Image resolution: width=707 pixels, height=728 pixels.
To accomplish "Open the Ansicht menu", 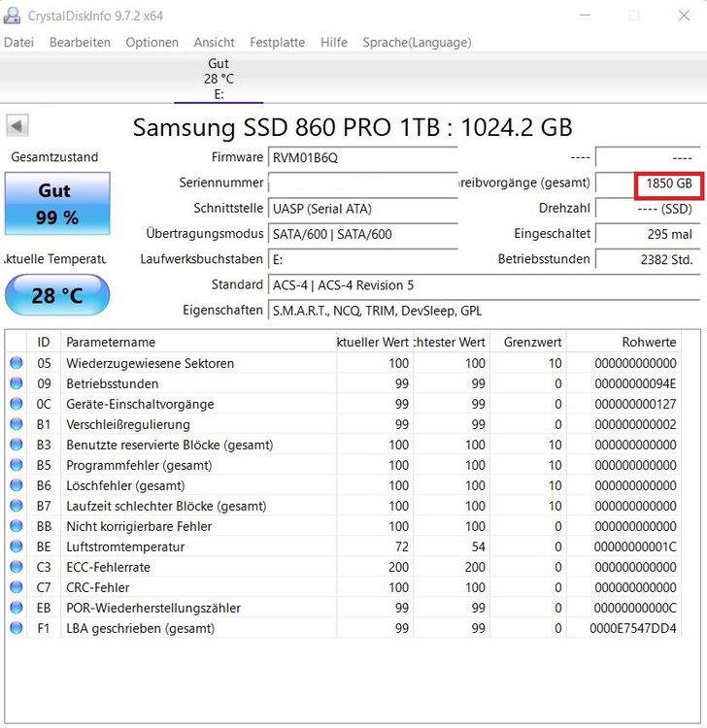I will click(215, 43).
